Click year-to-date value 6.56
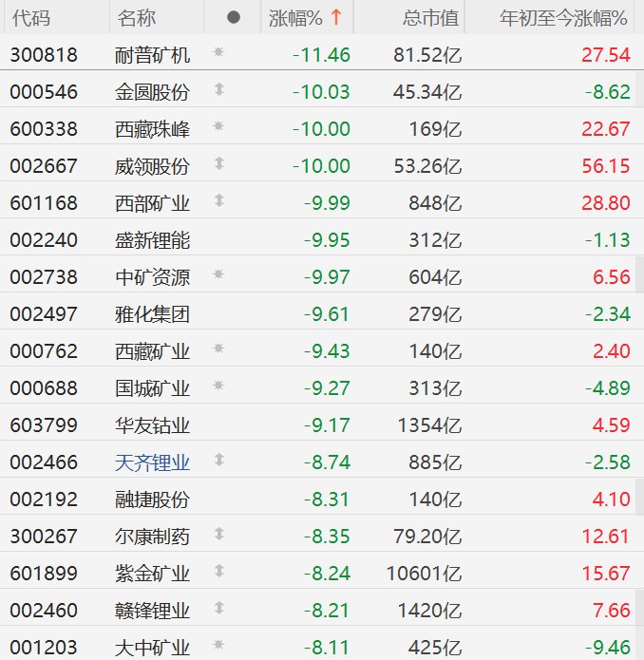 [x=612, y=277]
